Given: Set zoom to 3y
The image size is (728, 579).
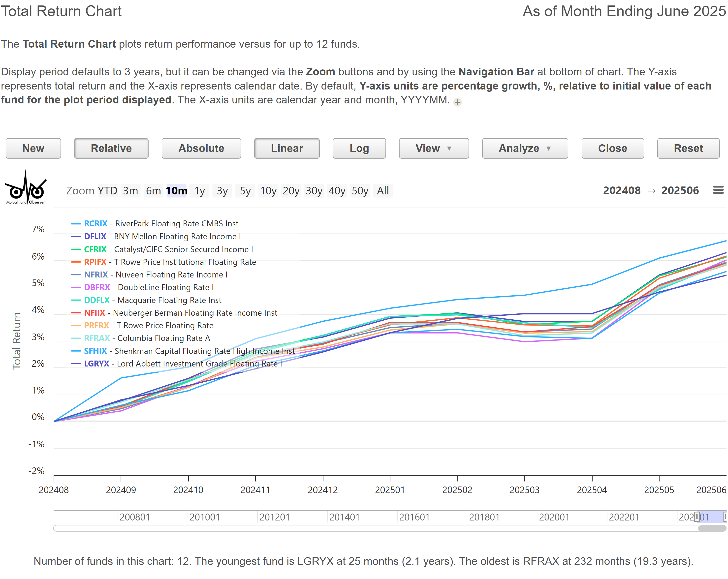Looking at the screenshot, I should [222, 191].
